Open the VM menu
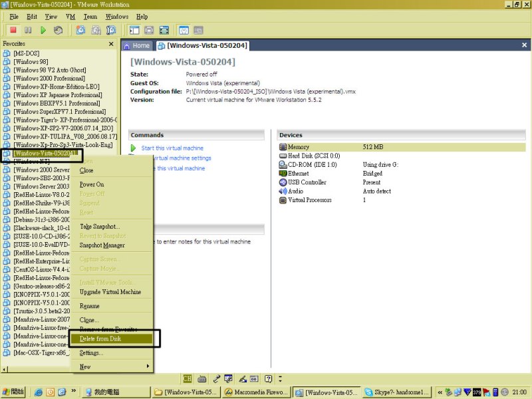The image size is (532, 399). click(70, 16)
